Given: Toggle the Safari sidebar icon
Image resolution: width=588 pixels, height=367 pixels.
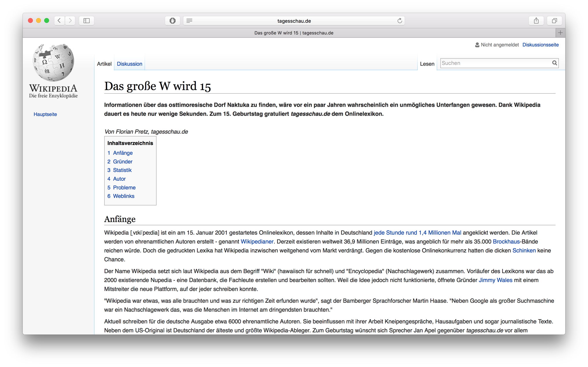Looking at the screenshot, I should [86, 21].
